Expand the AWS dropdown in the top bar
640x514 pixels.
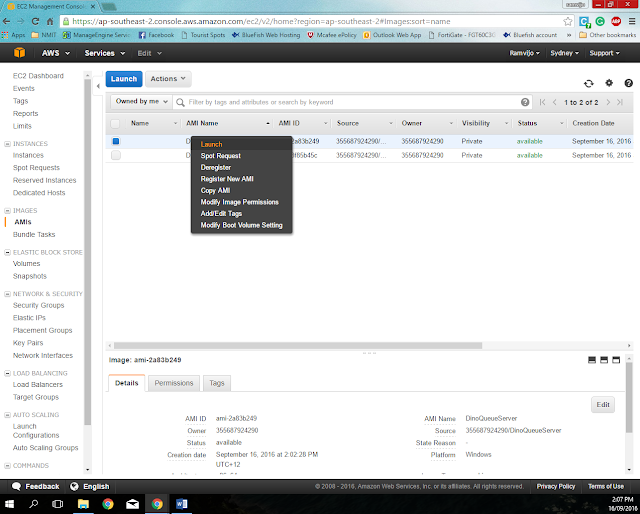click(56, 53)
